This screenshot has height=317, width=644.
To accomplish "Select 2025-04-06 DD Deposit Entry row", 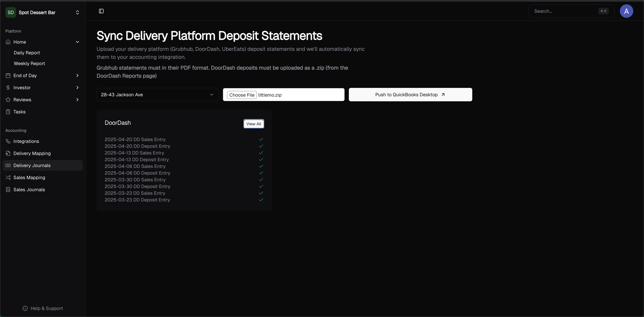I will 184,173.
